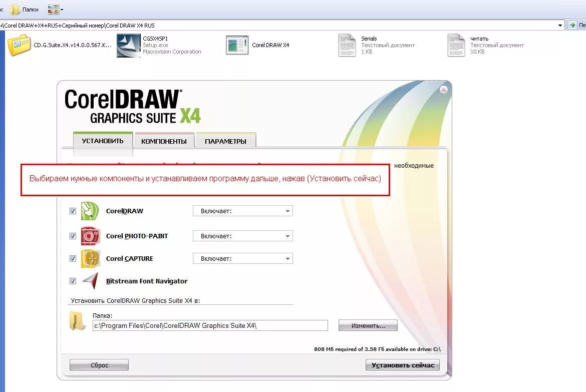The height and width of the screenshot is (392, 586).
Task: Click the Сброс reset button
Action: coord(99,364)
